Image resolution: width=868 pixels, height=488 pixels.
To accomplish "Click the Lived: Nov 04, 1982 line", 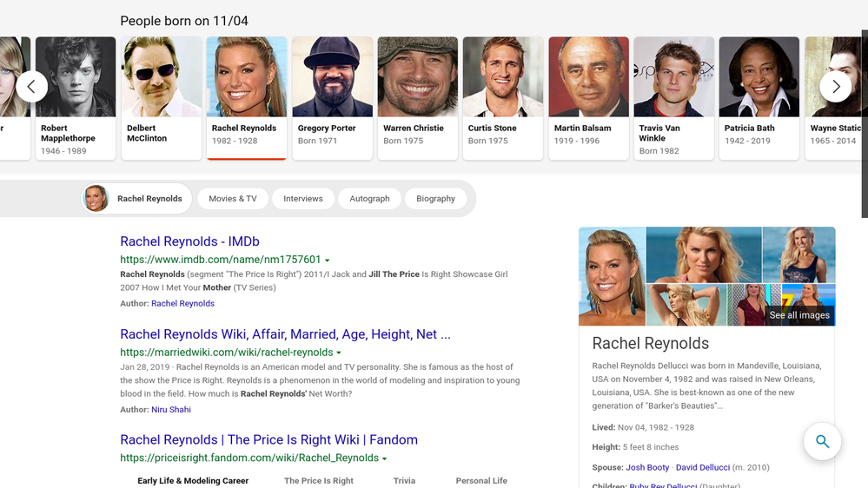I will pos(643,428).
